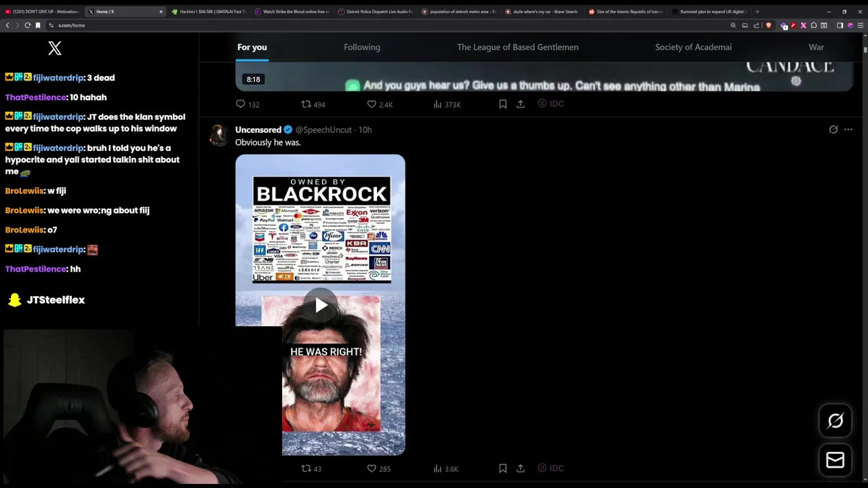Bookmark the Uncensored post

point(502,468)
